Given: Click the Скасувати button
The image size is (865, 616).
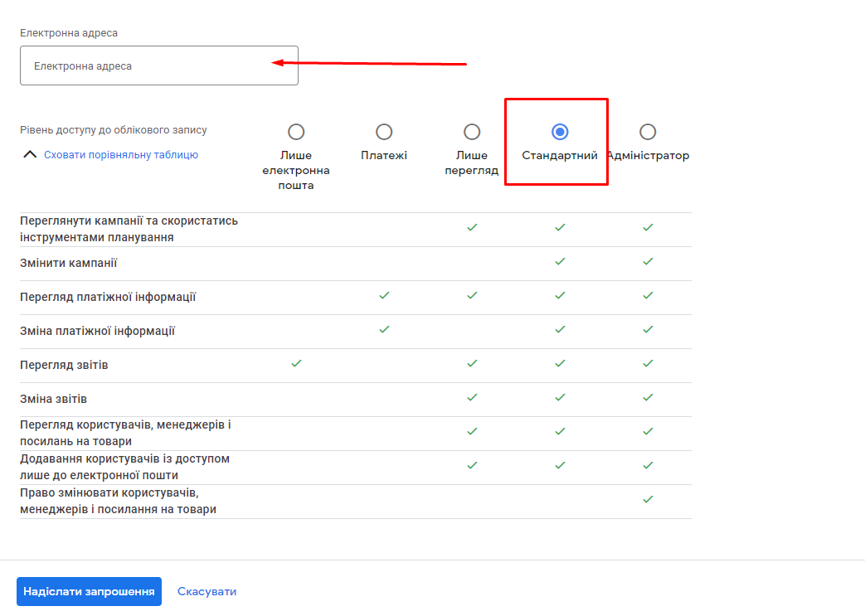Looking at the screenshot, I should click(x=207, y=591).
